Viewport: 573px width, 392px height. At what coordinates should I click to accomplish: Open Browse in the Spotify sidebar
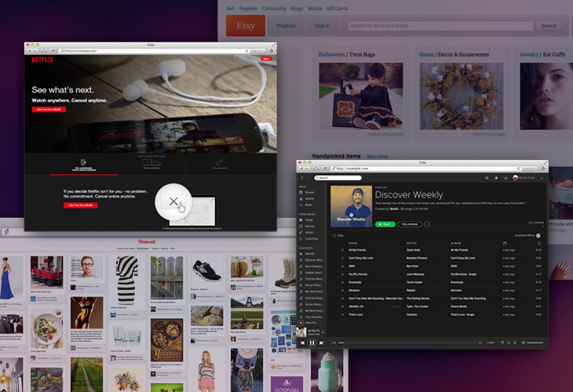point(307,192)
